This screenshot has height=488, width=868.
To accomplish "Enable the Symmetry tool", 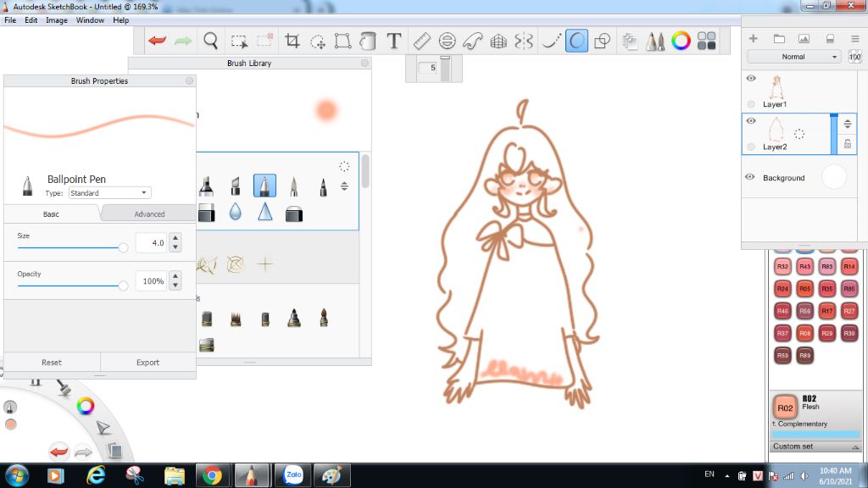I will tap(524, 41).
